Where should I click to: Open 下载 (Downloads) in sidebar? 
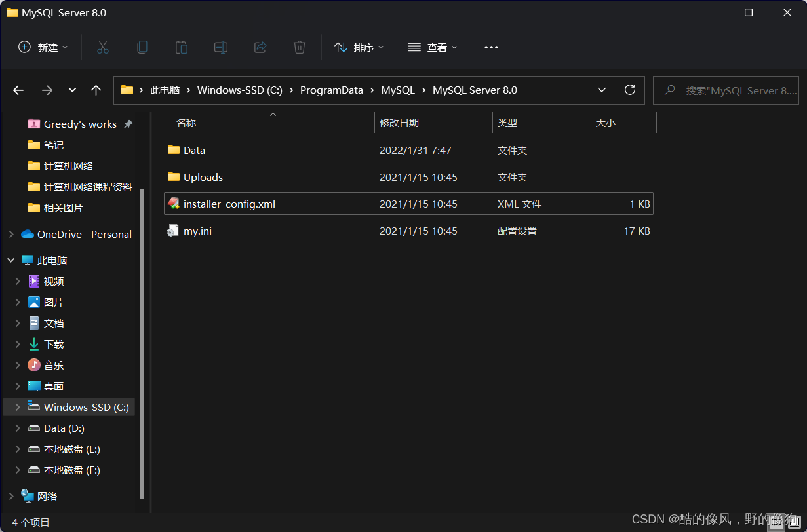46,344
